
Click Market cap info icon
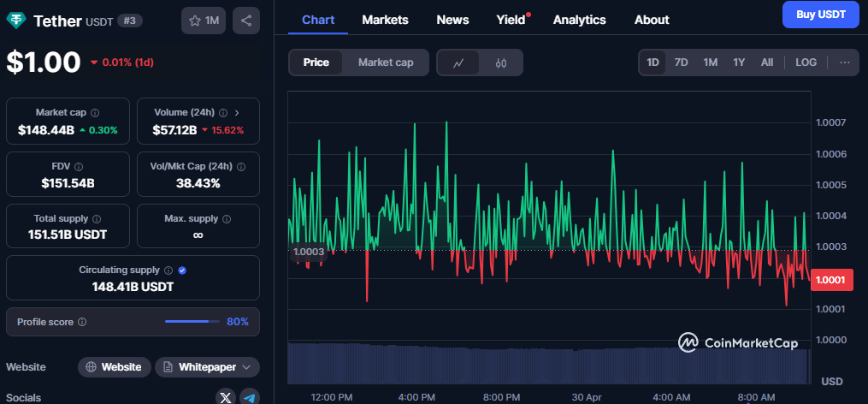click(95, 112)
